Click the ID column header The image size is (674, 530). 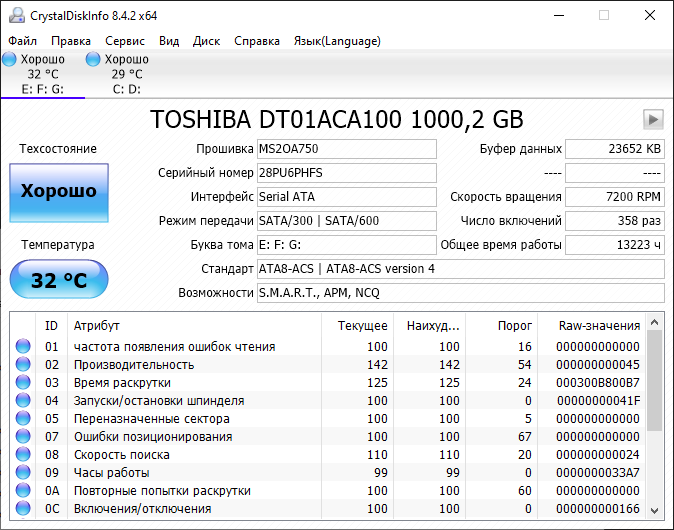click(x=51, y=326)
